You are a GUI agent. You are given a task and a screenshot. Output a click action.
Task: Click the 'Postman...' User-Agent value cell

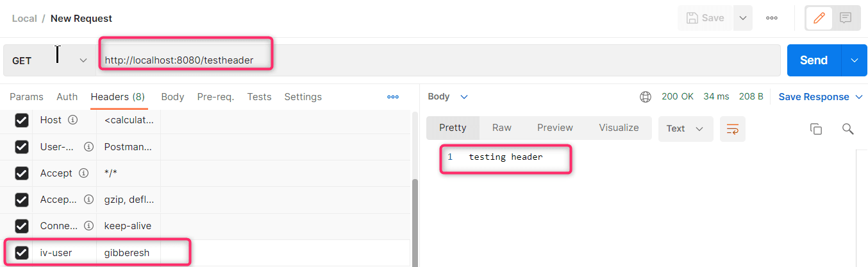128,147
